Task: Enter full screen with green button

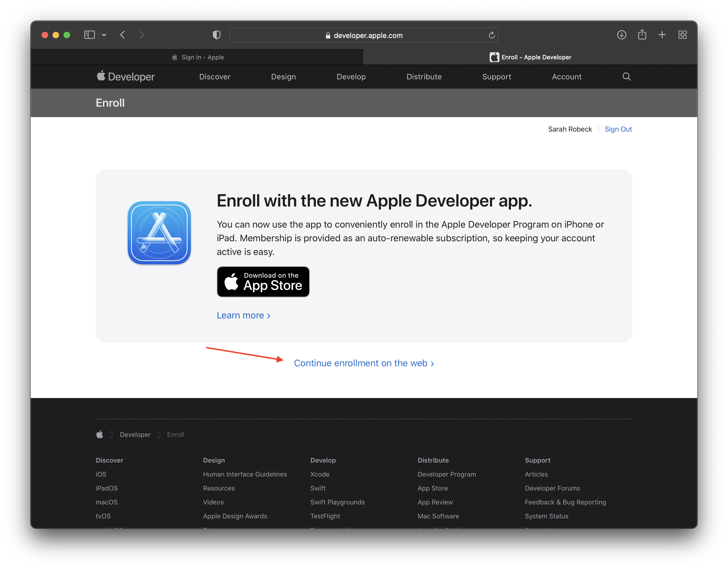Action: click(67, 35)
